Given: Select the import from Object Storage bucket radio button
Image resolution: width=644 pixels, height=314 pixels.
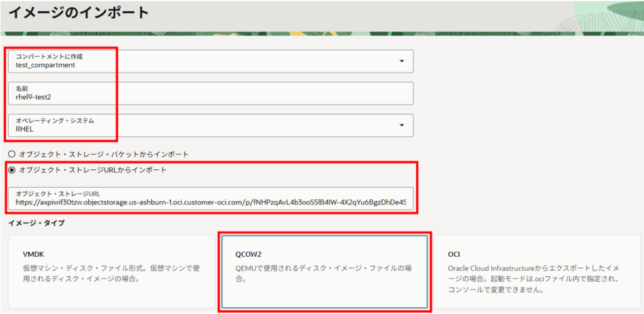Looking at the screenshot, I should [x=11, y=154].
